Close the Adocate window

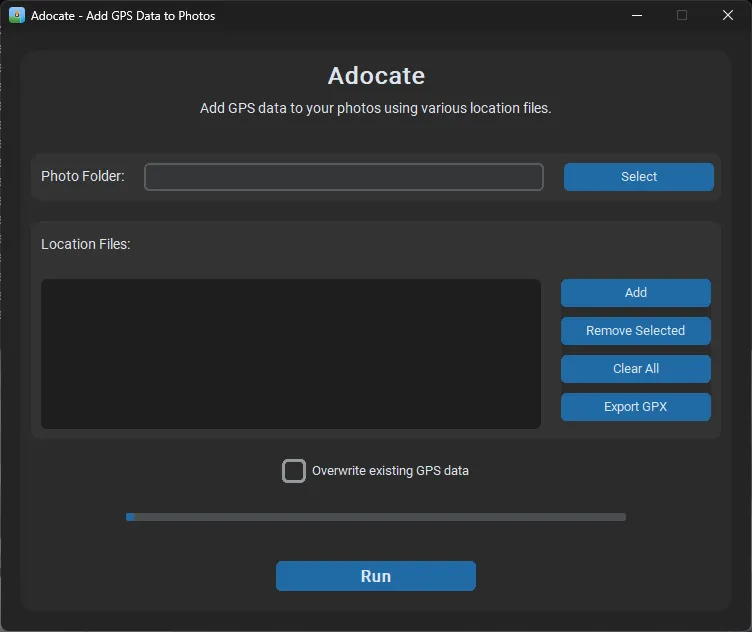(x=727, y=16)
